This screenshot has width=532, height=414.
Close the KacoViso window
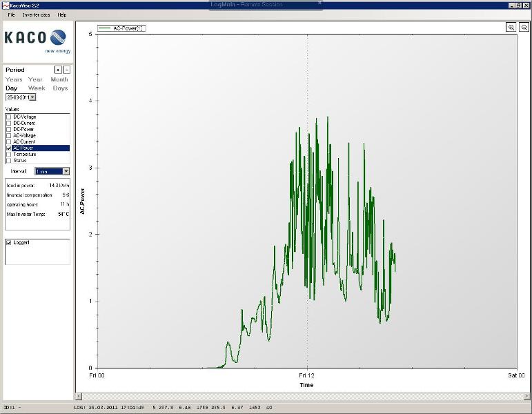point(526,6)
